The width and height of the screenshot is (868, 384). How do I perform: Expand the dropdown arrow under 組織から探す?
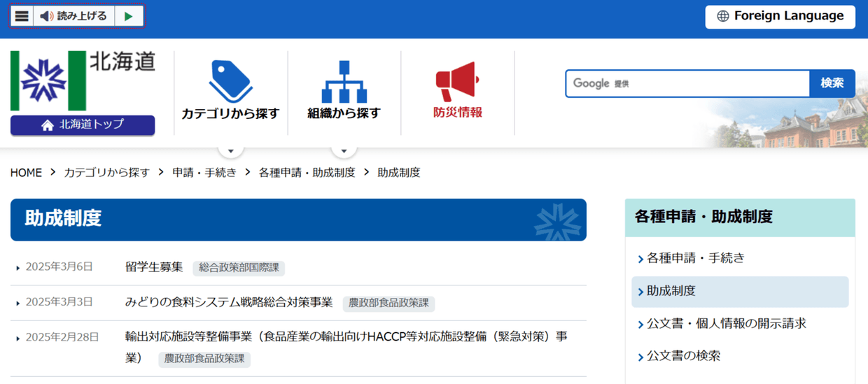click(x=344, y=150)
